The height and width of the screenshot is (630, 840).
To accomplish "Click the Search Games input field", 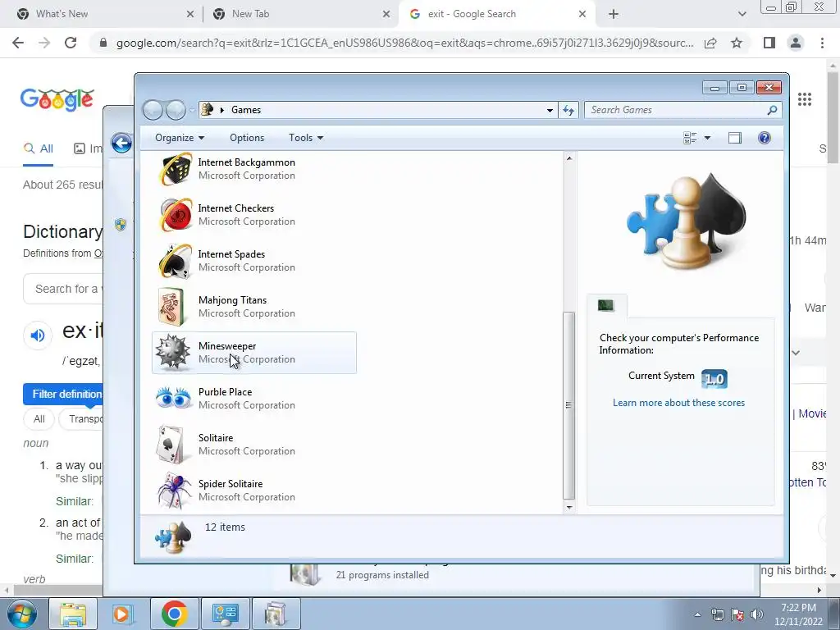I will click(676, 110).
